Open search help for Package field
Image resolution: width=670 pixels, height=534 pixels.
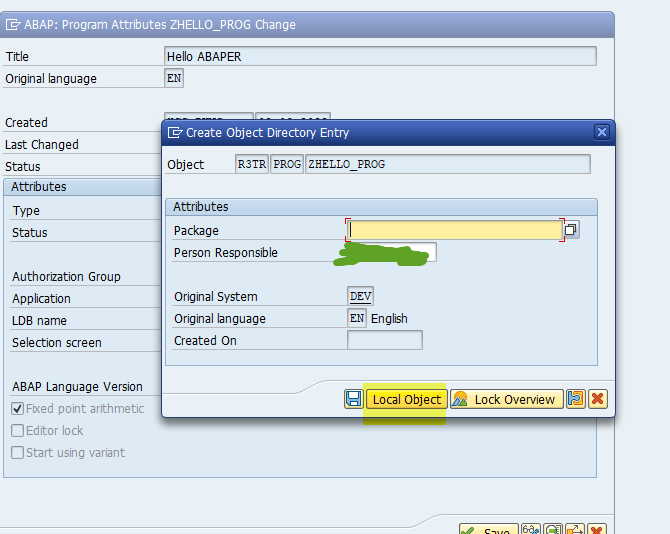pyautogui.click(x=571, y=230)
